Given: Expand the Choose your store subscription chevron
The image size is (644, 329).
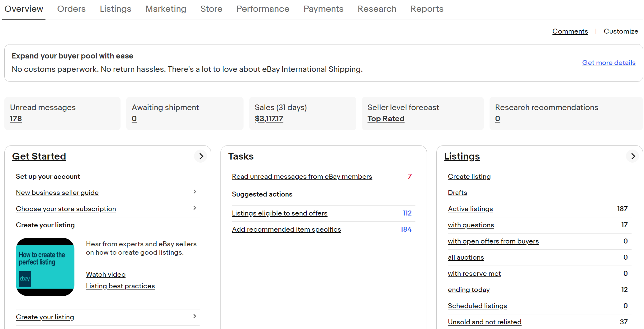Looking at the screenshot, I should click(195, 208).
